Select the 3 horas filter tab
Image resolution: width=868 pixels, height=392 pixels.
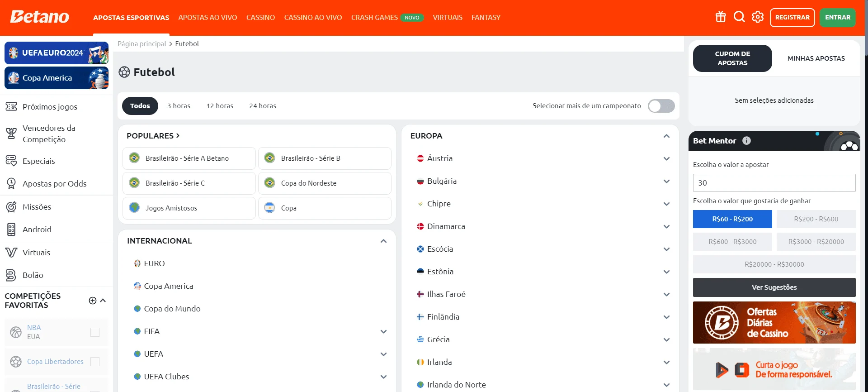(x=179, y=106)
